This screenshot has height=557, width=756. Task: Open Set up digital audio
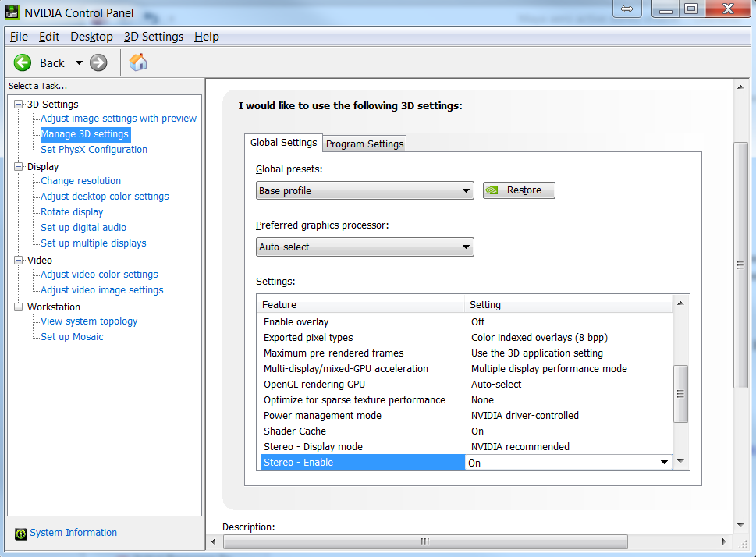pyautogui.click(x=83, y=227)
